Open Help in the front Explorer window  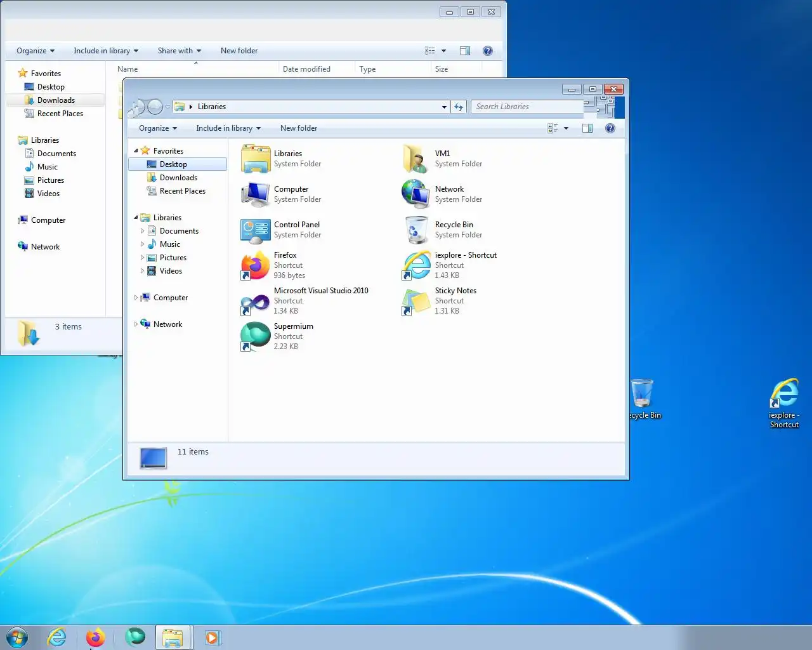point(610,128)
